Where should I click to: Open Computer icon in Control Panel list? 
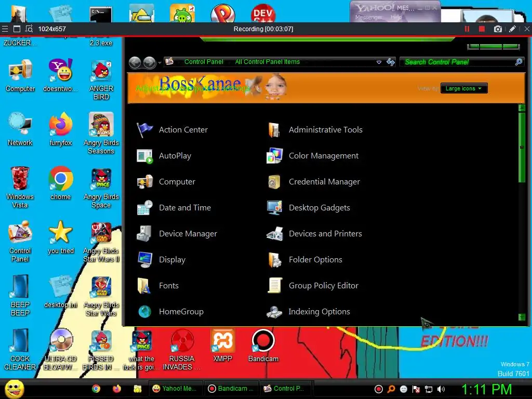pos(144,182)
